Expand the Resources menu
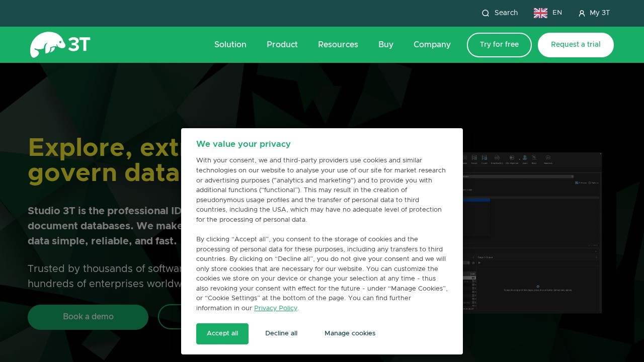 coord(338,45)
